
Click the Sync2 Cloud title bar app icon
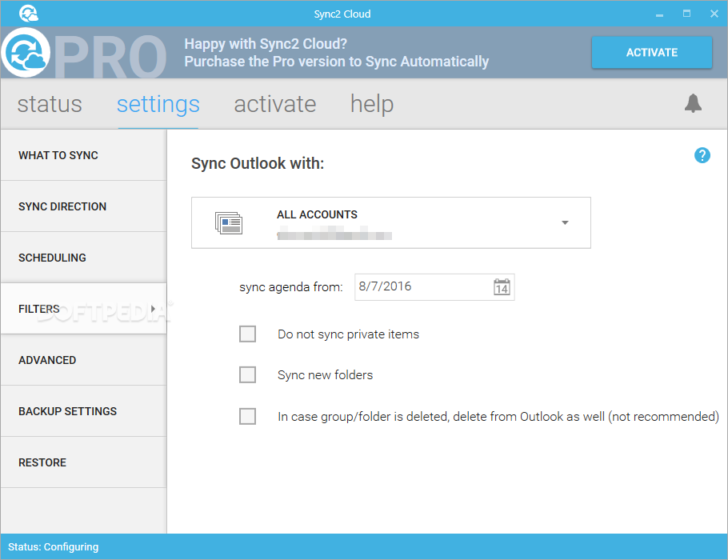pyautogui.click(x=29, y=14)
